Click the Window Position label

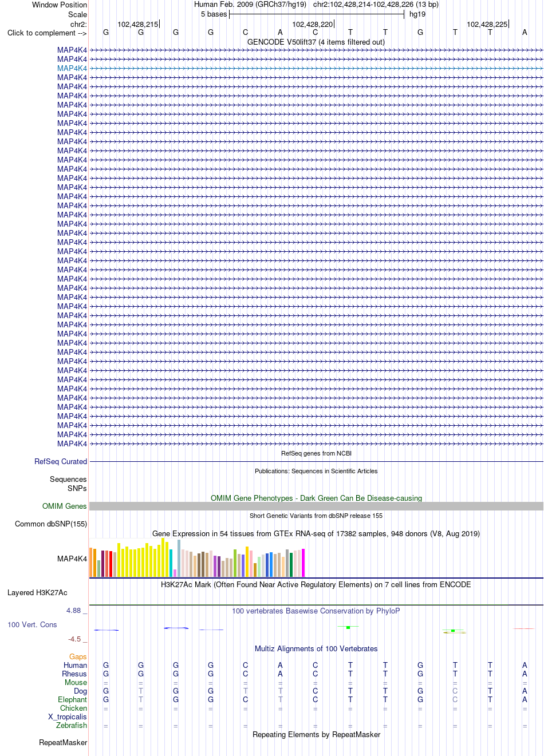(x=60, y=5)
